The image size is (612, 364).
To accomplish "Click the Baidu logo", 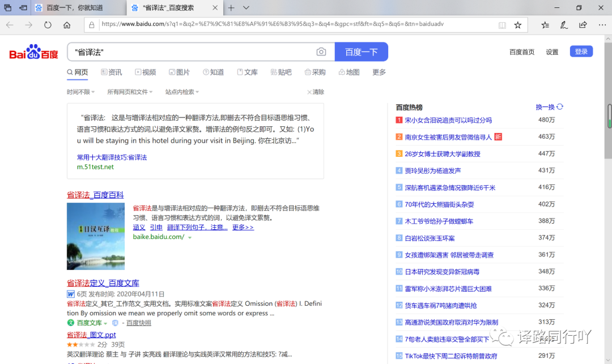I will coord(33,52).
